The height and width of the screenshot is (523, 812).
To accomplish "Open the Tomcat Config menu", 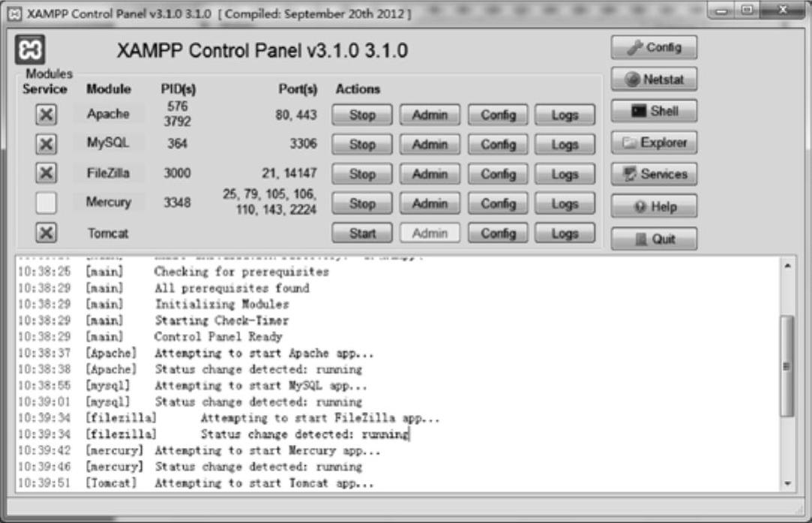I will point(498,233).
